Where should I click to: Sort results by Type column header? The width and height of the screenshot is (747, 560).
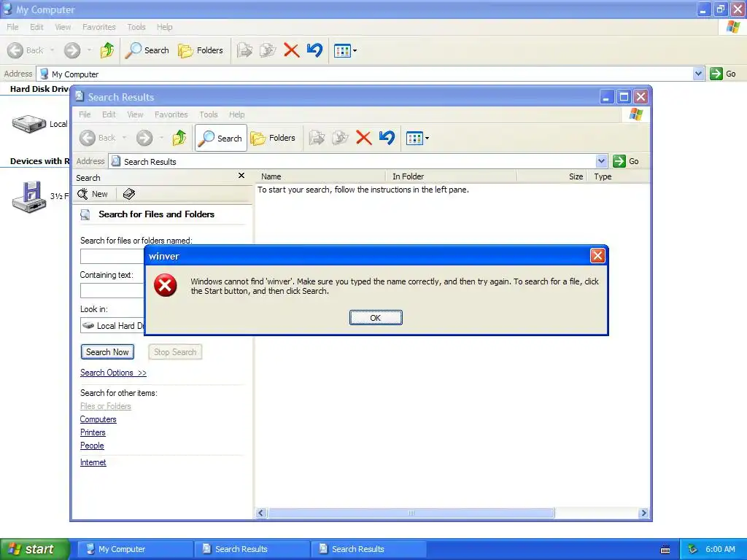(x=619, y=176)
